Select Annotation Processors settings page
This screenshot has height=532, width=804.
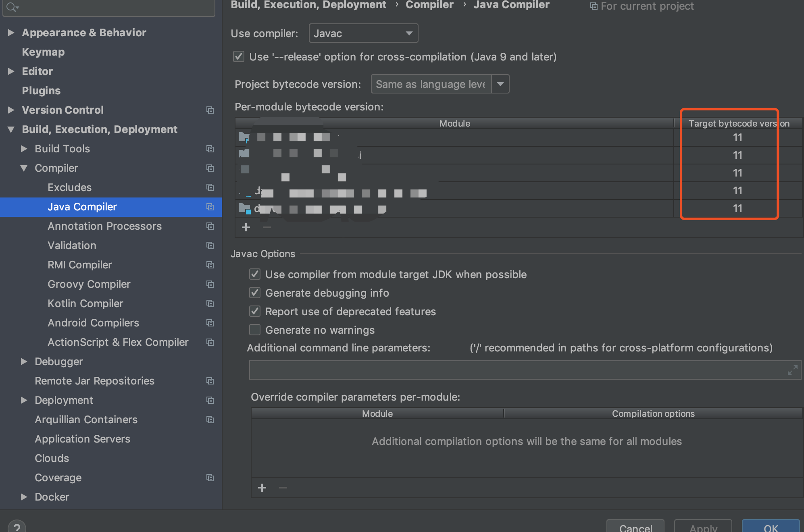(104, 226)
